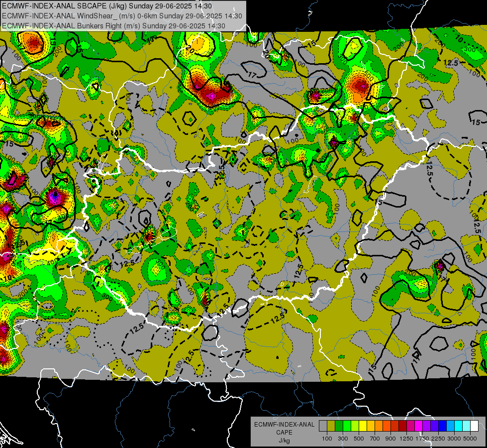Click the 2250 value in legend scale
Viewport: 487px width, 448px height.
pos(439,439)
